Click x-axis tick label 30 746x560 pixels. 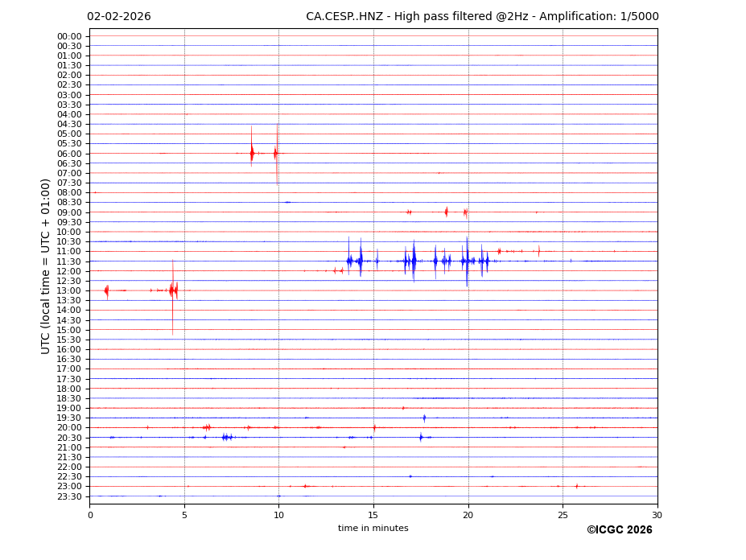coord(657,515)
